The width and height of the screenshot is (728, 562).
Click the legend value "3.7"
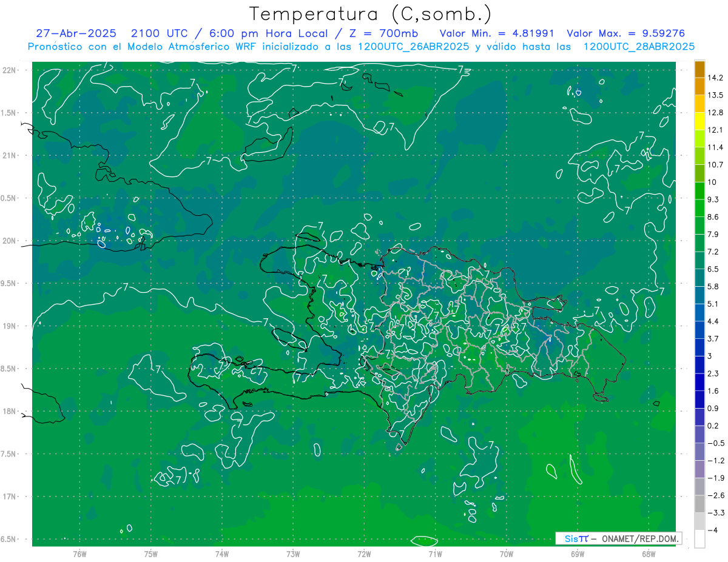714,338
